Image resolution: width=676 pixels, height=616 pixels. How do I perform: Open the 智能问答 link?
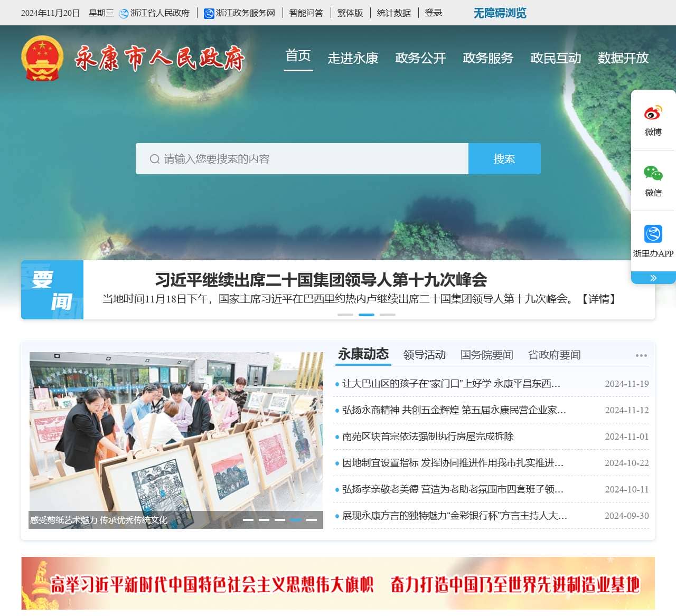(306, 13)
